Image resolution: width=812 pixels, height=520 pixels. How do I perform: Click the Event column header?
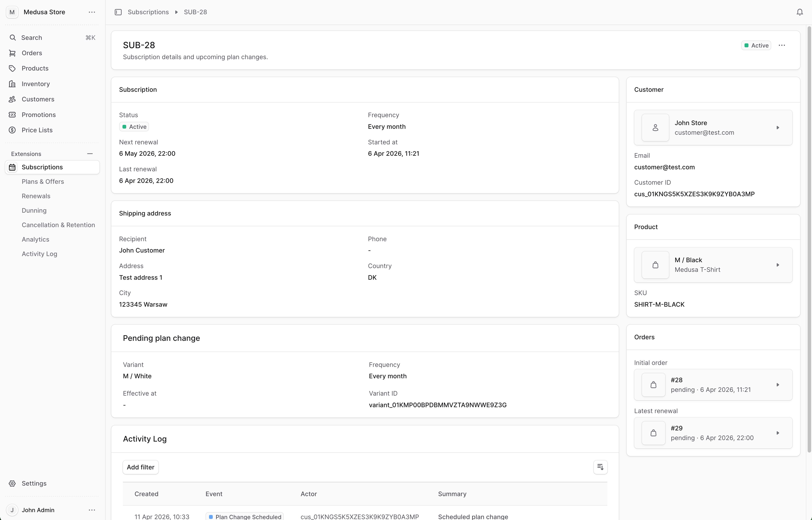pos(214,494)
